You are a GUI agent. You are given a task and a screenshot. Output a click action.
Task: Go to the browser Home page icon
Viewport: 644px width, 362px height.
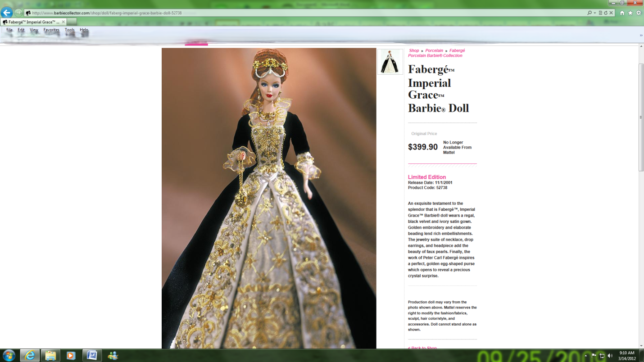622,13
